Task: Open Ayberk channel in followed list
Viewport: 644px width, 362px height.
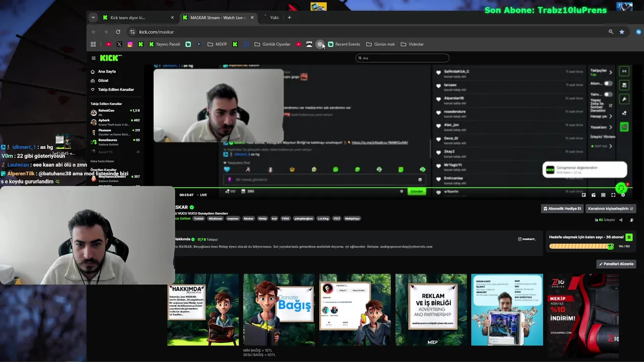Action: (x=115, y=122)
